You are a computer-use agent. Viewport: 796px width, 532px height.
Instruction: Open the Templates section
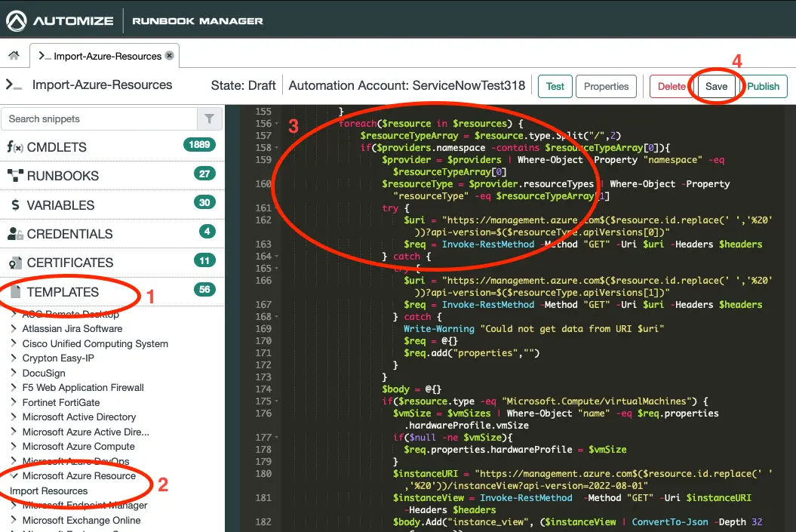pyautogui.click(x=63, y=292)
